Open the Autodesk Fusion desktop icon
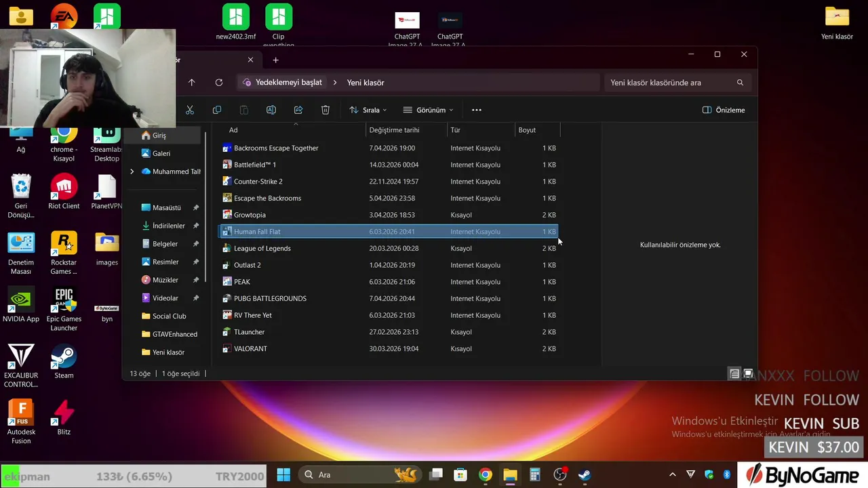 21,422
